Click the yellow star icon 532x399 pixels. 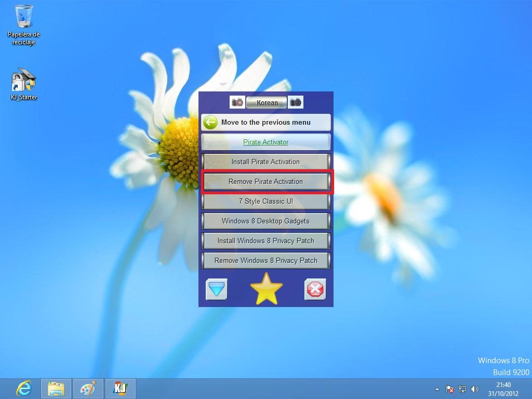267,289
